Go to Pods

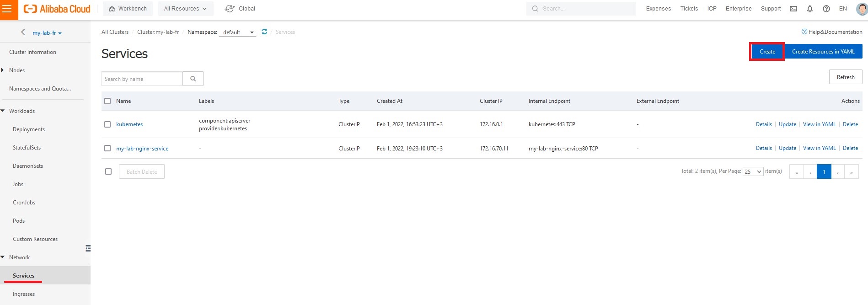tap(19, 221)
